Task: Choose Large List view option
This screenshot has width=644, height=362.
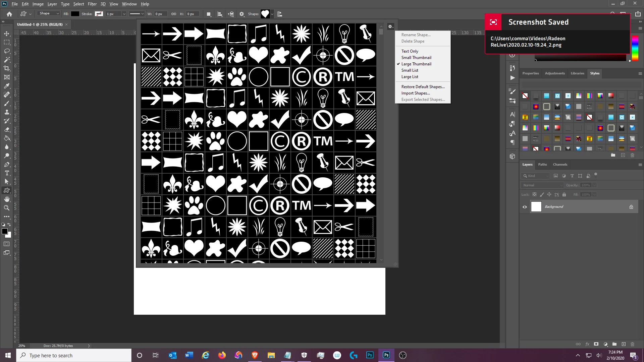Action: [x=410, y=77]
